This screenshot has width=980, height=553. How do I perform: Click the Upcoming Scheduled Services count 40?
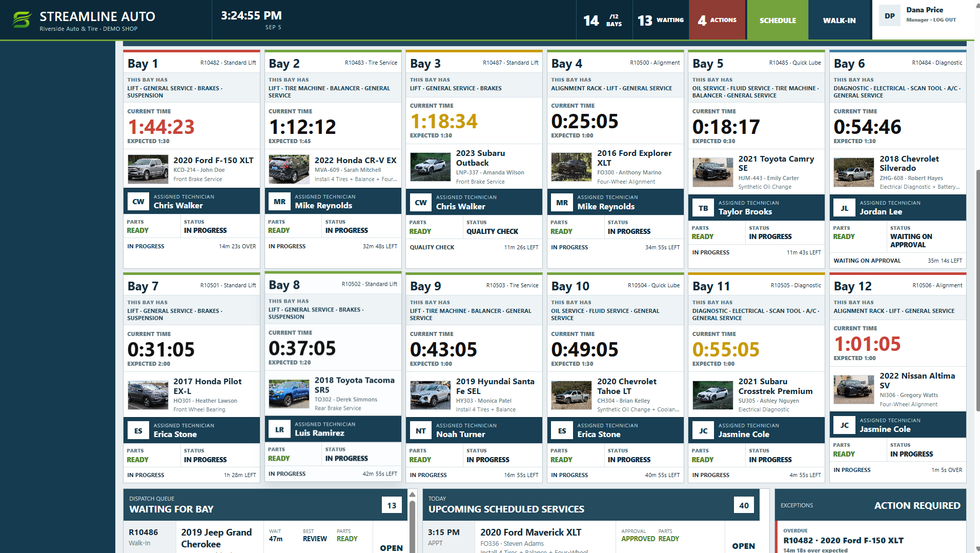[744, 505]
